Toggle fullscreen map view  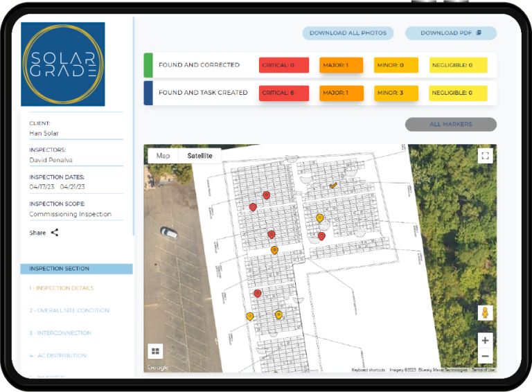click(x=485, y=156)
